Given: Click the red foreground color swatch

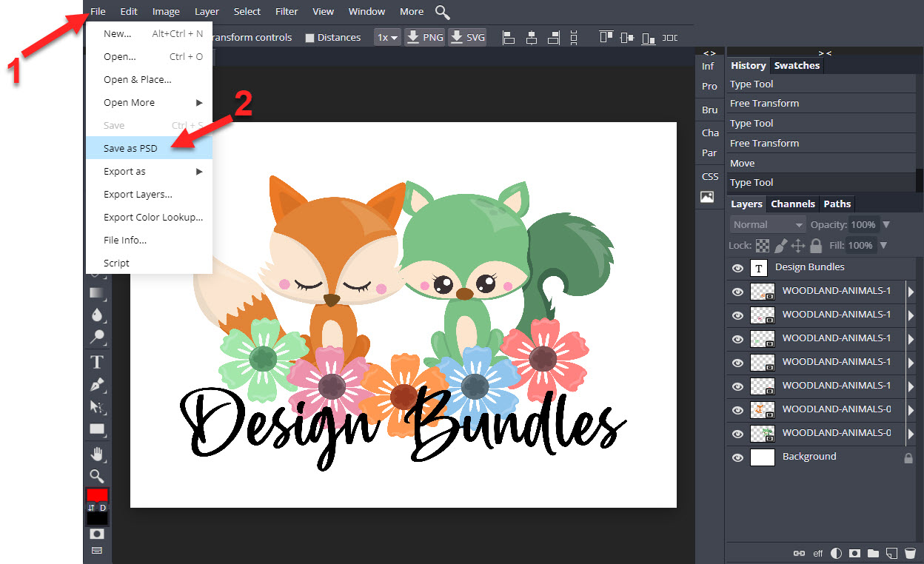Looking at the screenshot, I should [97, 495].
